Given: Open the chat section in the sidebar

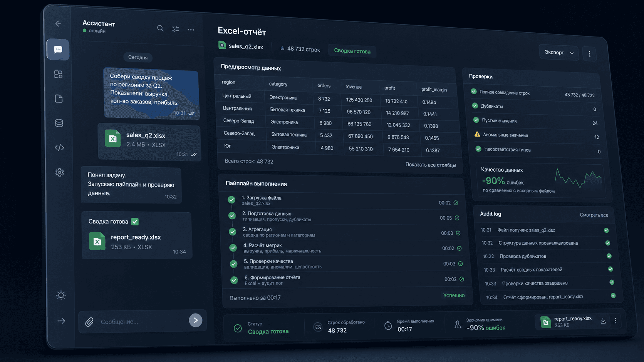Looking at the screenshot, I should pos(58,50).
